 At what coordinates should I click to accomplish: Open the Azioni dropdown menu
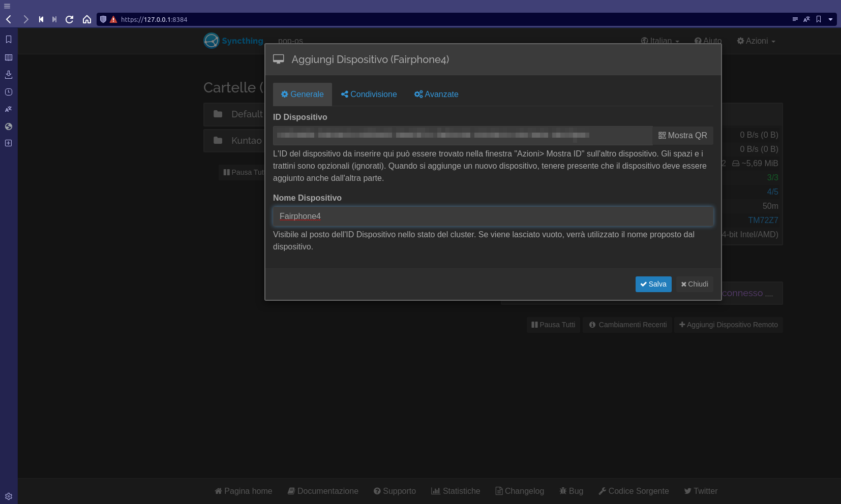point(756,41)
